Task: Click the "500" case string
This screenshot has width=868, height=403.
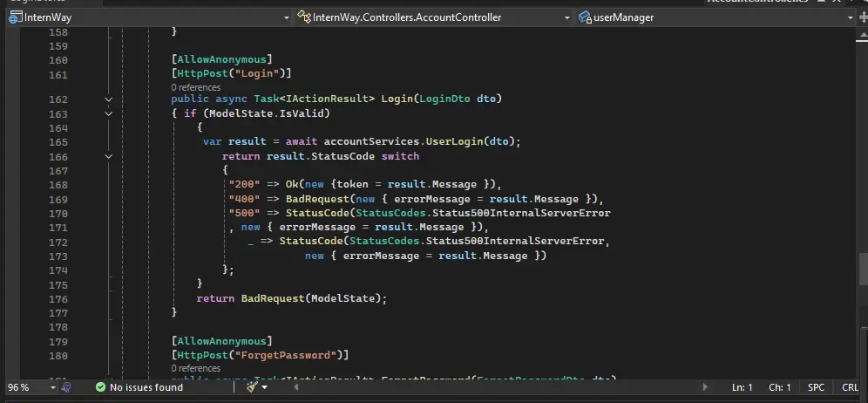Action: [244, 213]
